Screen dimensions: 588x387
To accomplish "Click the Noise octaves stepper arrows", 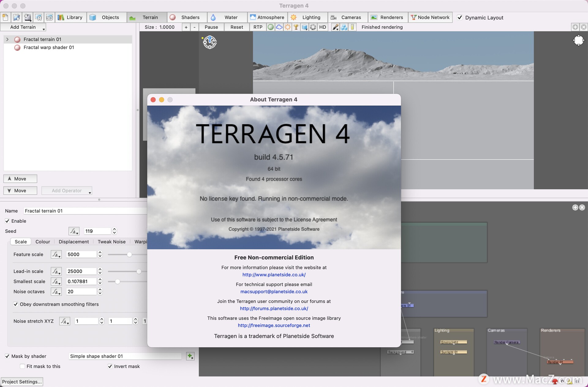I will coord(100,292).
